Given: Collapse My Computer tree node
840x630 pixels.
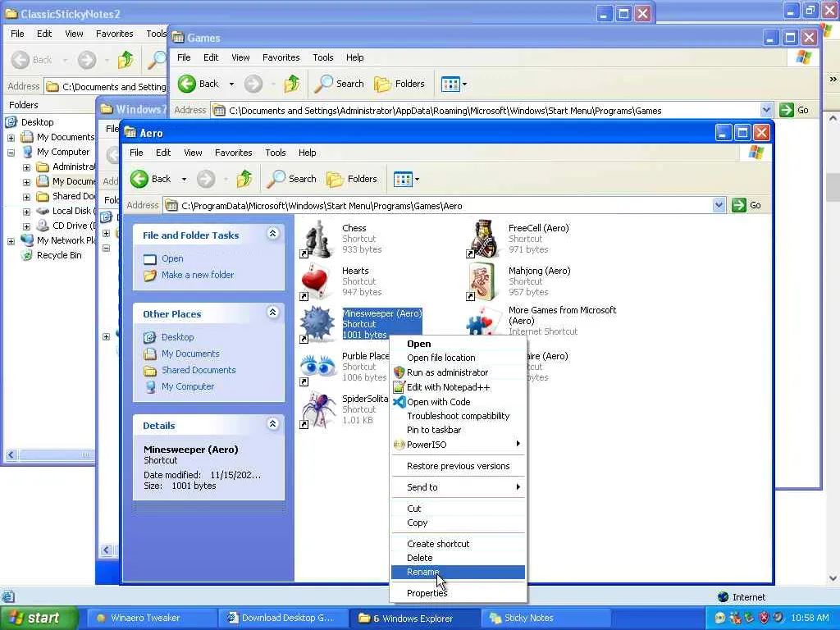Looking at the screenshot, I should [x=11, y=153].
